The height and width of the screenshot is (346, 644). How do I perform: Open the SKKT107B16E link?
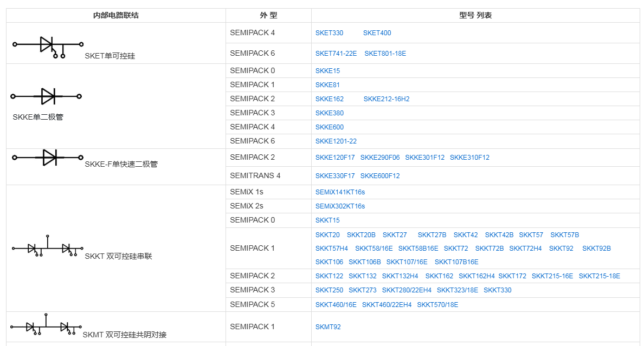click(x=456, y=262)
